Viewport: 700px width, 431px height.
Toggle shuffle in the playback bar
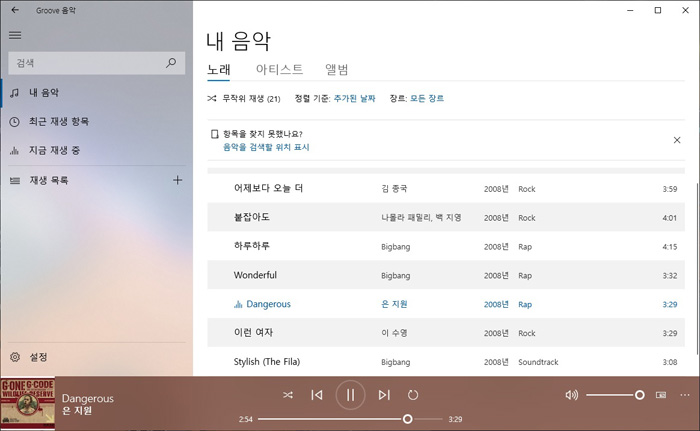coord(288,395)
